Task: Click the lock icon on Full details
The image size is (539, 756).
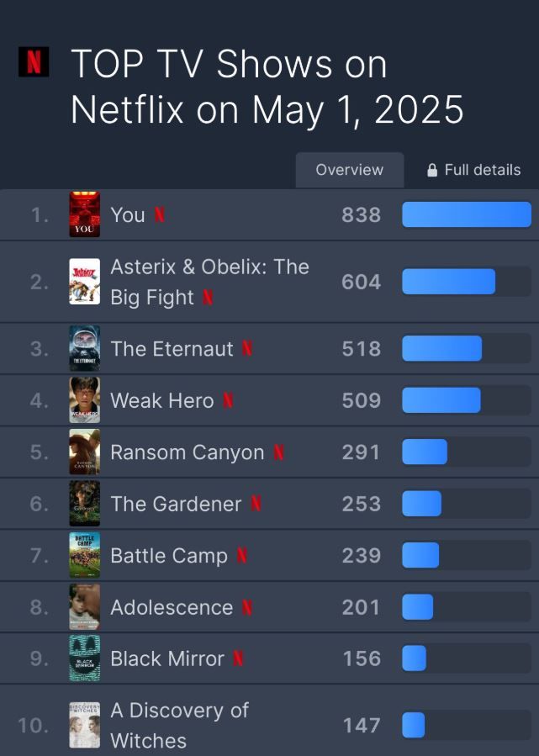Action: [432, 170]
